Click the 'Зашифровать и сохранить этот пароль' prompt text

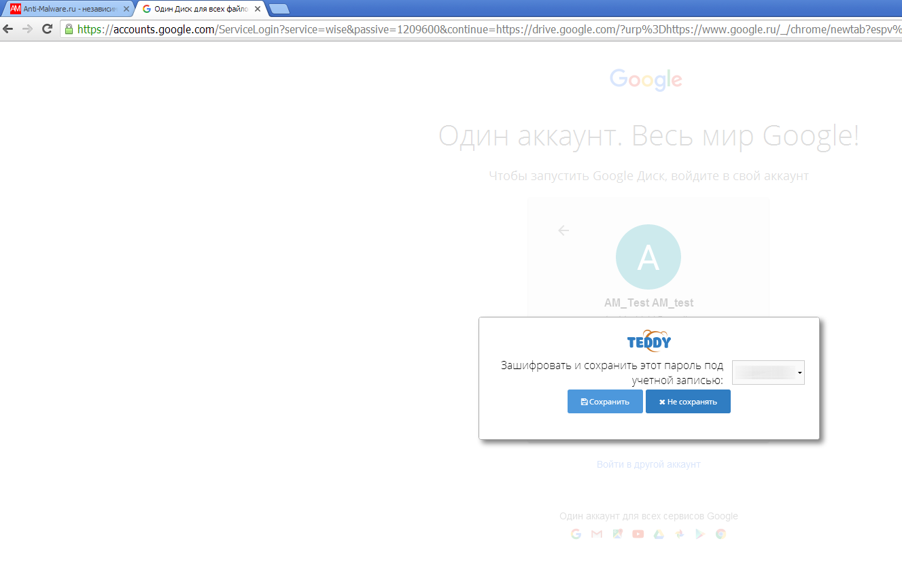click(612, 373)
